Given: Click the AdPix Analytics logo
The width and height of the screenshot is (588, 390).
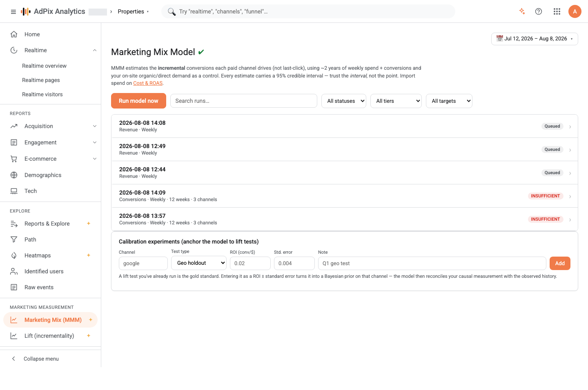Looking at the screenshot, I should (53, 11).
